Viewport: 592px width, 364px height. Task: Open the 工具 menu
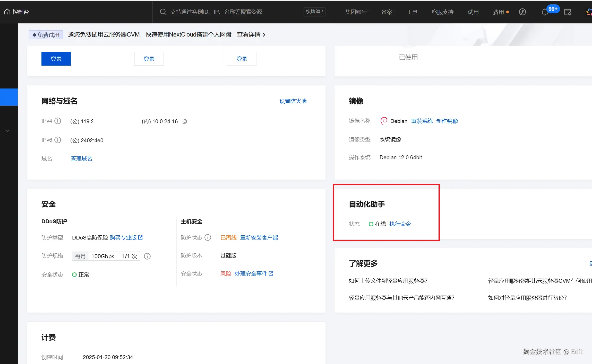pos(412,12)
